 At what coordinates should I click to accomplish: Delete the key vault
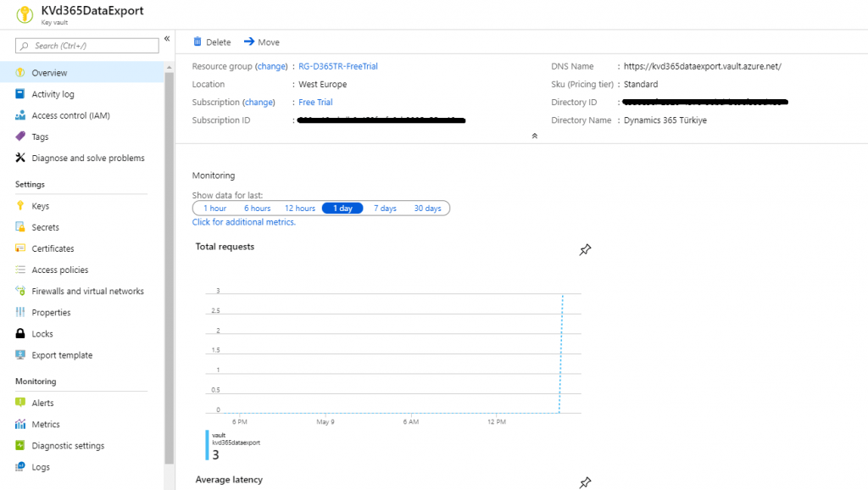pos(212,42)
